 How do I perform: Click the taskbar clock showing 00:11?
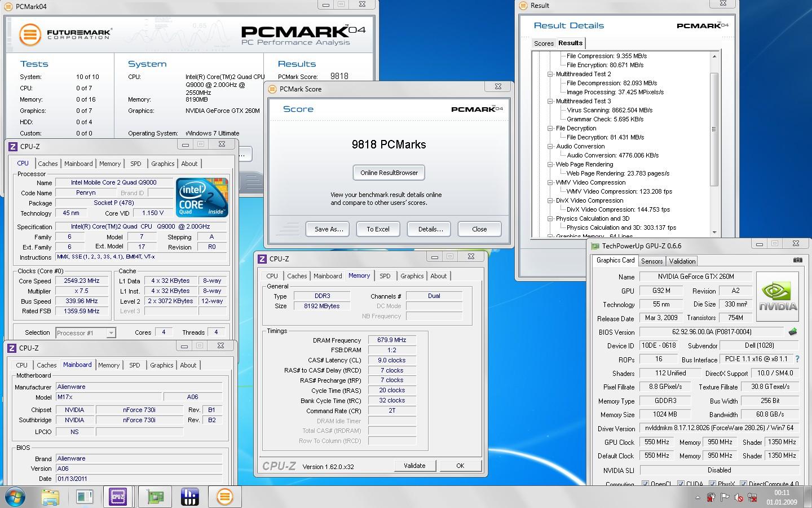tap(782, 493)
